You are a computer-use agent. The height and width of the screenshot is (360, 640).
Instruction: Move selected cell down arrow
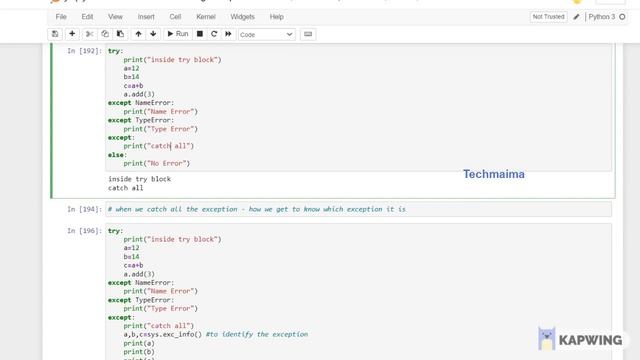(153, 34)
